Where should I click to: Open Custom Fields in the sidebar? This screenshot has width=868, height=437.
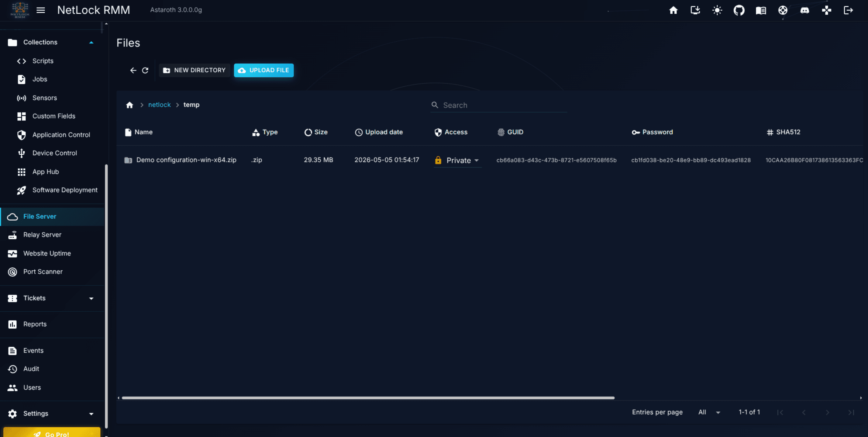click(52, 116)
